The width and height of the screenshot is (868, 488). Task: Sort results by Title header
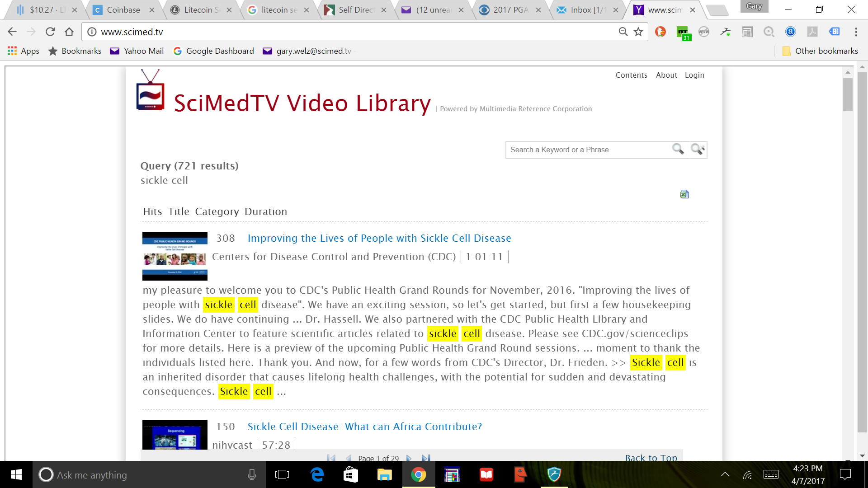click(179, 211)
